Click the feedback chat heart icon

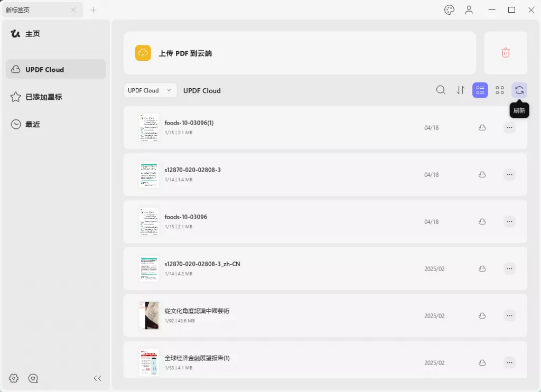point(33,378)
